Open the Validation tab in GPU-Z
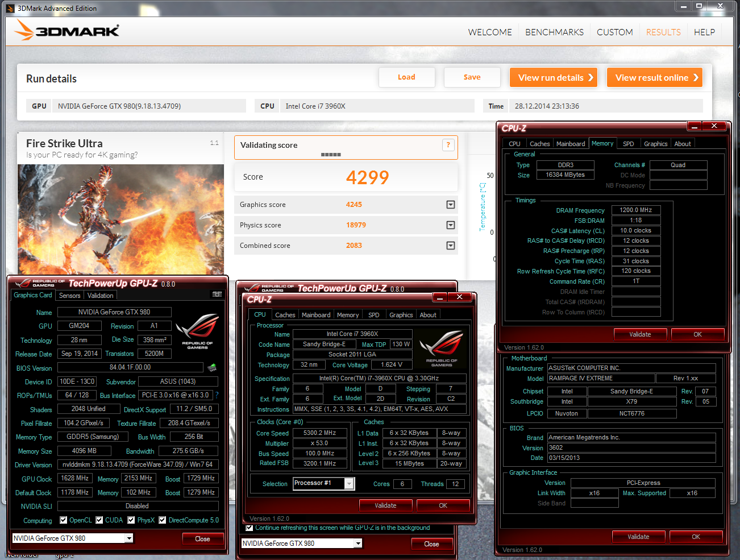 (x=100, y=296)
